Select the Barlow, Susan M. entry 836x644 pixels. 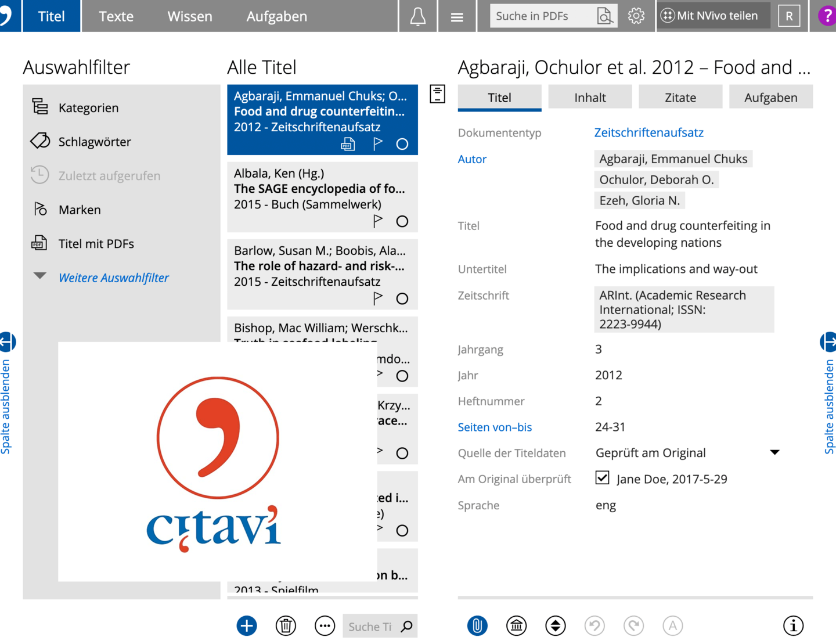(322, 274)
